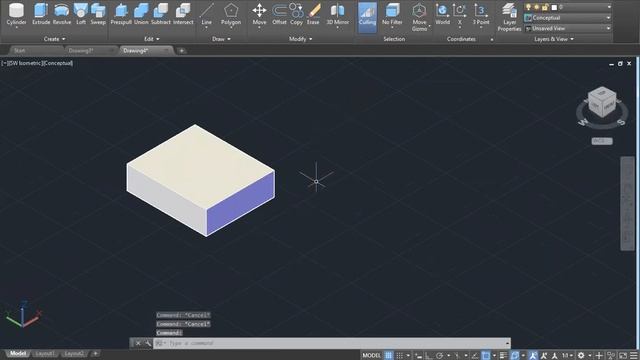
Task: Choose the Loft tool
Action: (x=81, y=14)
